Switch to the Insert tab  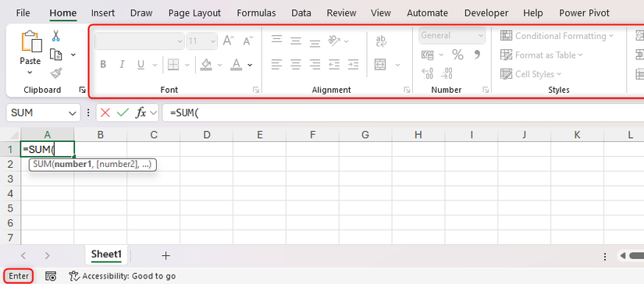click(x=103, y=13)
